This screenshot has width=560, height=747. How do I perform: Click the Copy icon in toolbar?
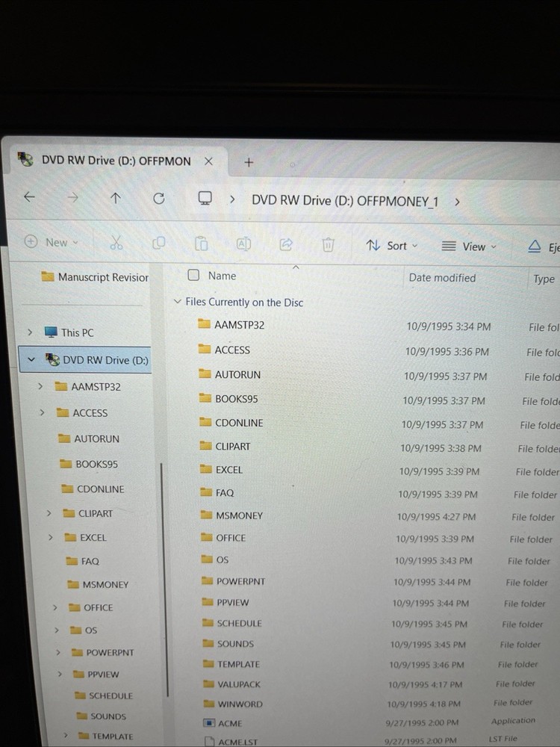coord(158,244)
